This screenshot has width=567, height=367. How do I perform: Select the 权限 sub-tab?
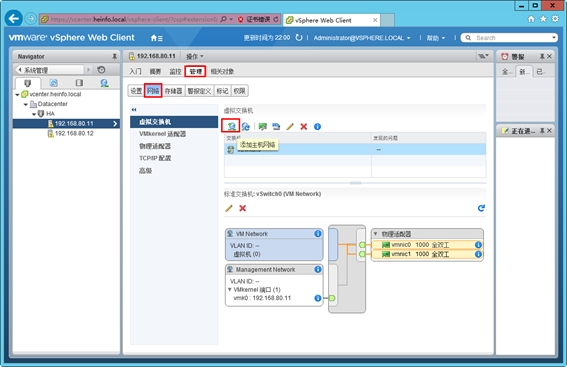[x=239, y=91]
